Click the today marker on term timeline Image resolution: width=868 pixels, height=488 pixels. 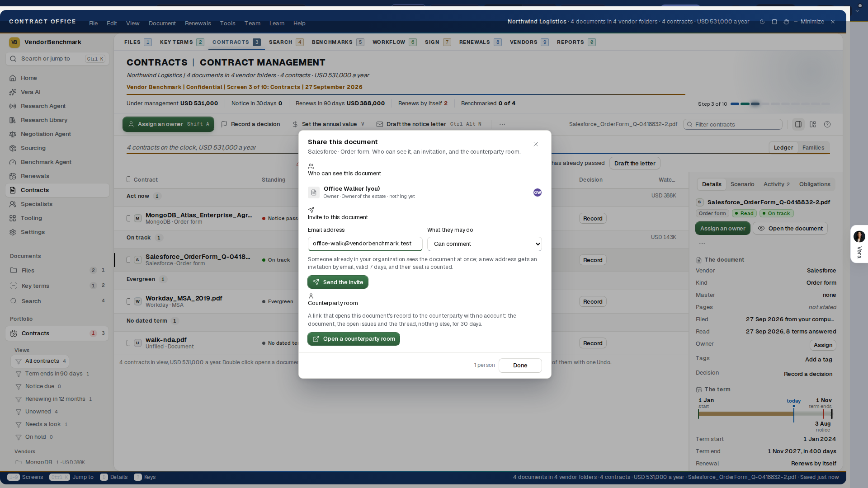(793, 401)
